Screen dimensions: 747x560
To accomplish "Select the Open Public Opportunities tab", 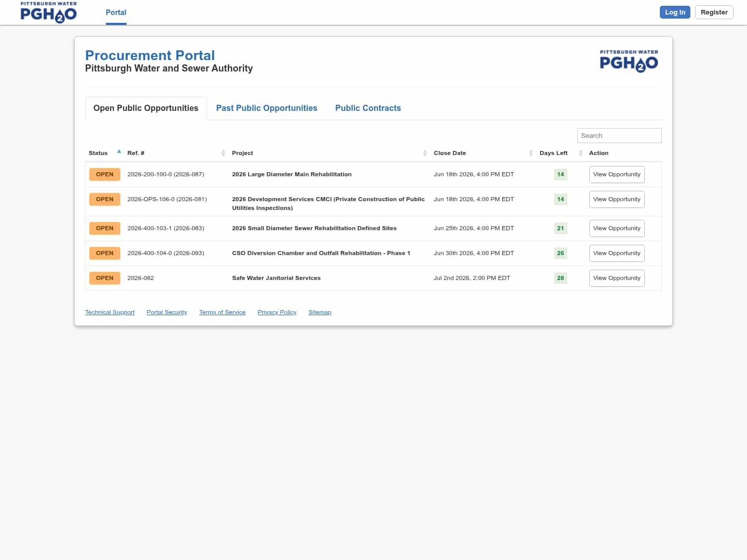I will tap(146, 108).
